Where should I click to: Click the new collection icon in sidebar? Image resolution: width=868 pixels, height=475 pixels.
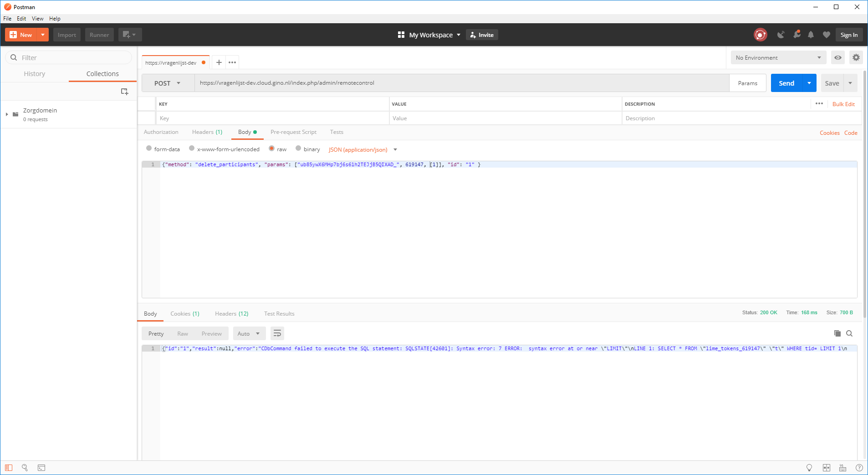pyautogui.click(x=124, y=92)
